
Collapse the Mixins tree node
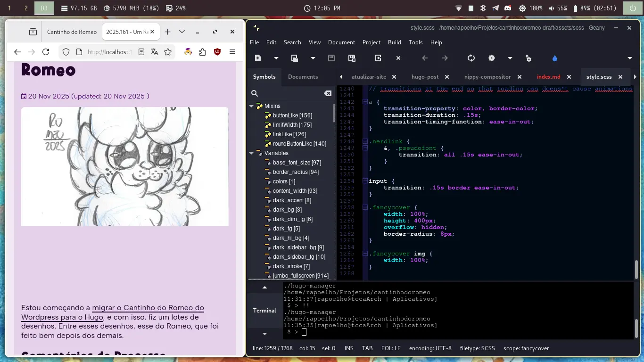point(252,106)
